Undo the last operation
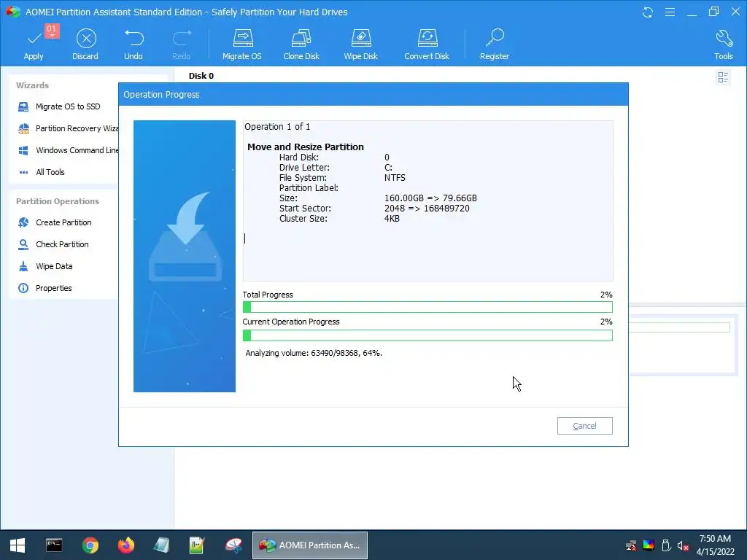The width and height of the screenshot is (747, 560). point(133,44)
